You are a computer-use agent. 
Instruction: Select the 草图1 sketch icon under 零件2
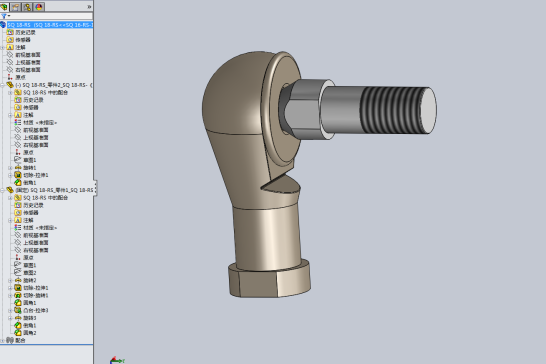click(18, 160)
